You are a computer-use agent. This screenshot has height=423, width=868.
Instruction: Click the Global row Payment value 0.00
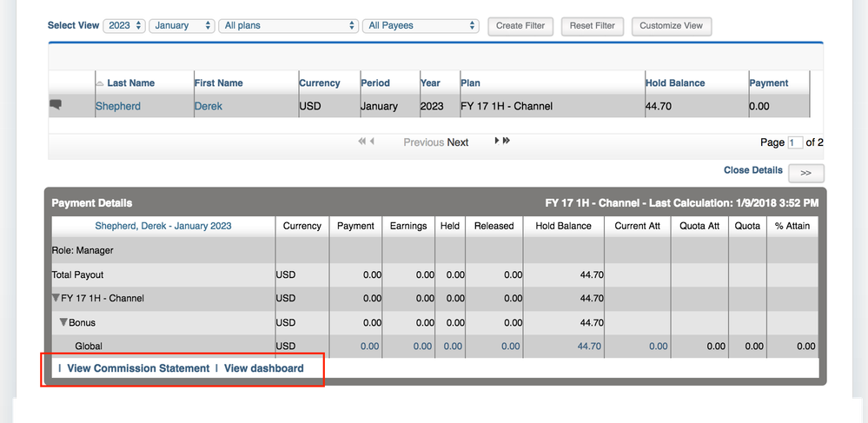click(370, 346)
